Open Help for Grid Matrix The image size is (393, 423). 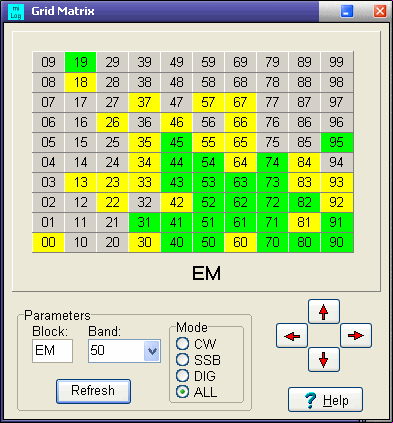click(325, 400)
